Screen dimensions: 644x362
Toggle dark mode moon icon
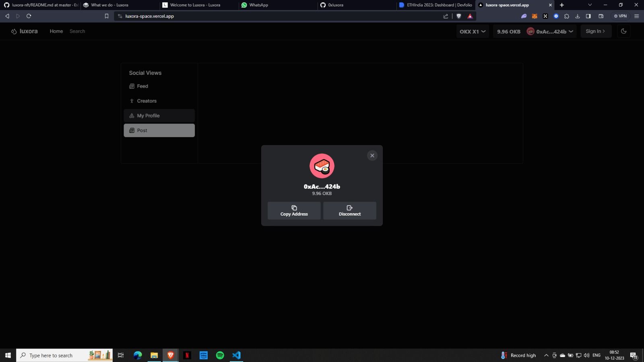pyautogui.click(x=623, y=31)
